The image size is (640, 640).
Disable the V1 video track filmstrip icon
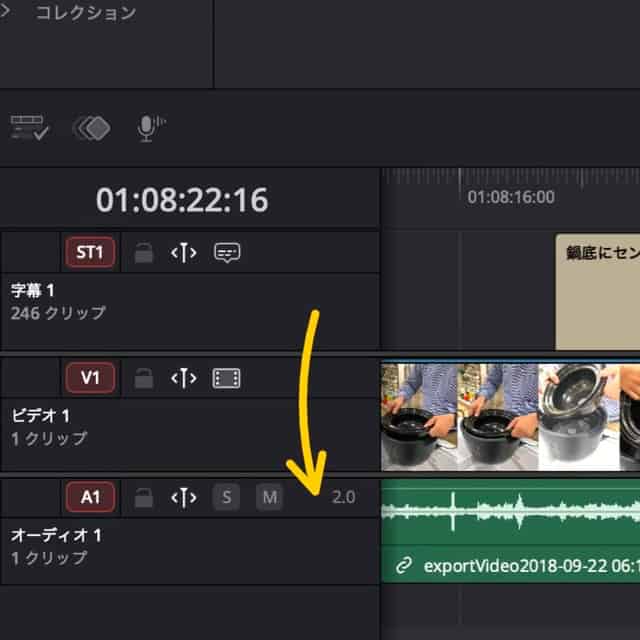[227, 378]
